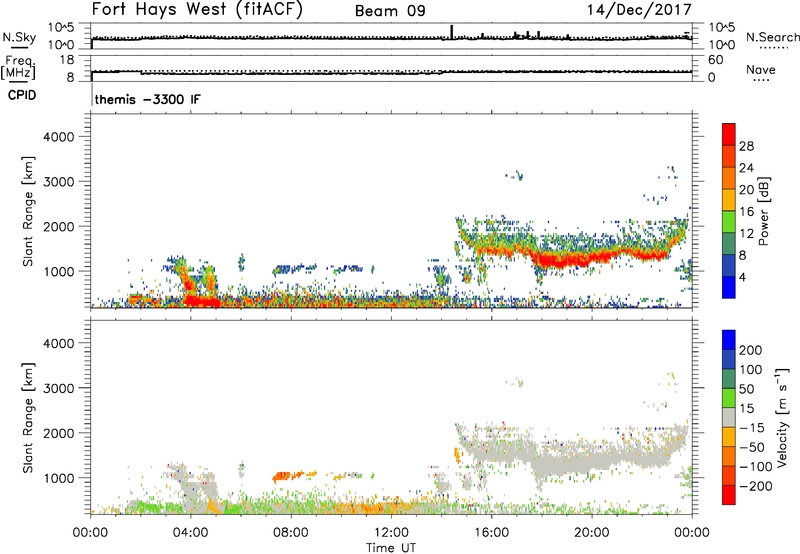Click the '04:00' time axis tick label
The width and height of the screenshot is (800, 554).
[x=190, y=533]
